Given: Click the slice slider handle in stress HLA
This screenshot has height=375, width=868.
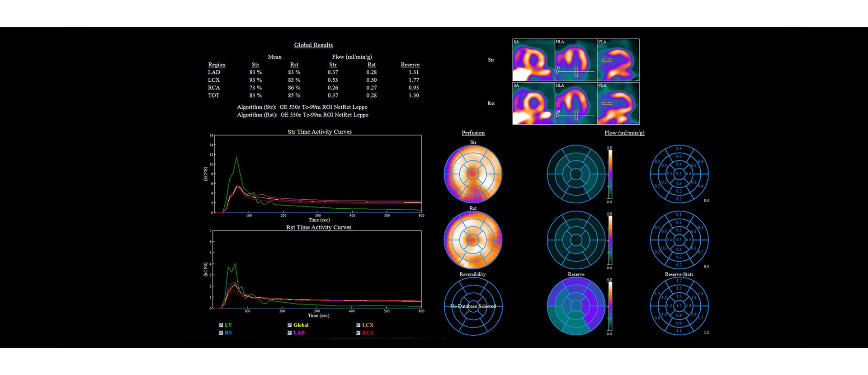Looking at the screenshot, I should [557, 72].
